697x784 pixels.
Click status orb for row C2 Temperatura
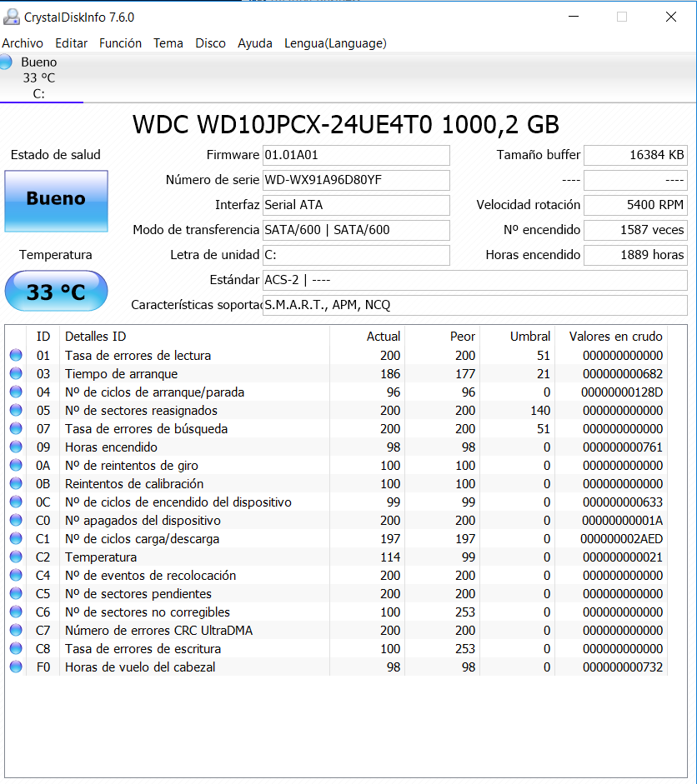pos(16,557)
